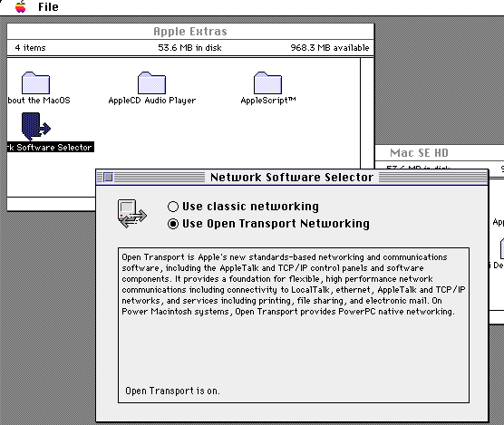Click the 'AppleScript™' folder label
Image resolution: width=504 pixels, height=425 pixels.
(x=268, y=101)
